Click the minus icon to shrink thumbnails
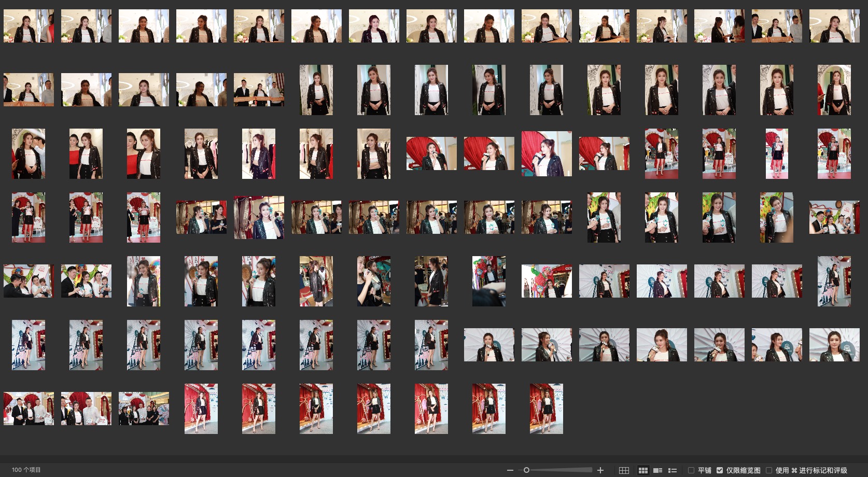 tap(510, 470)
